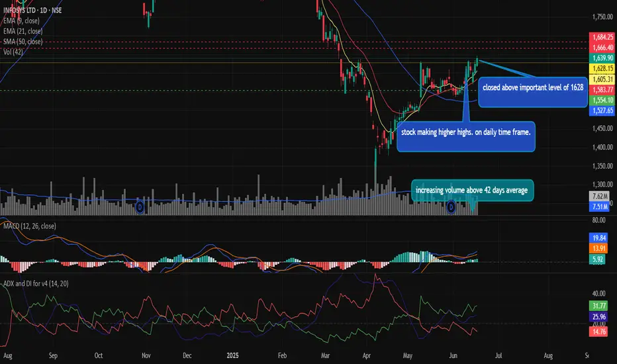617x364 pixels.
Task: Click the 1,605.31 EMA value label
Action: click(602, 79)
